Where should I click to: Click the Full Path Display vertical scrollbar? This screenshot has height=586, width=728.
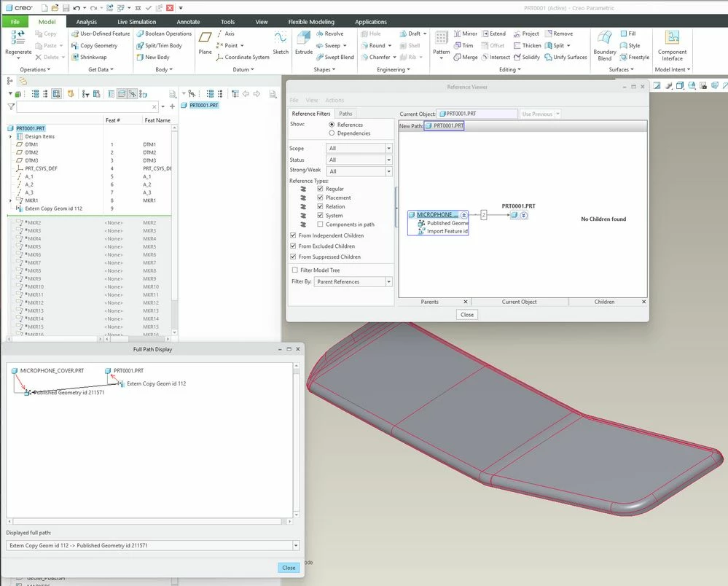pyautogui.click(x=296, y=440)
